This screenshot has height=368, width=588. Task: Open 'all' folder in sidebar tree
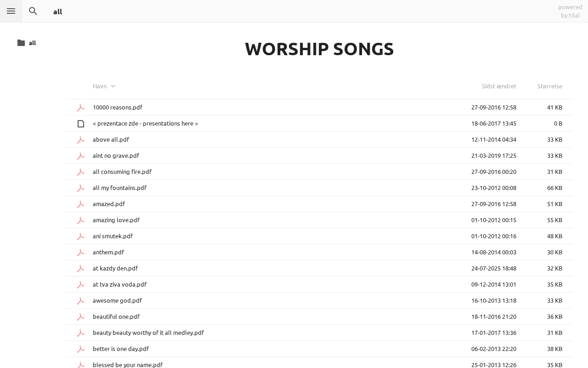tap(32, 43)
